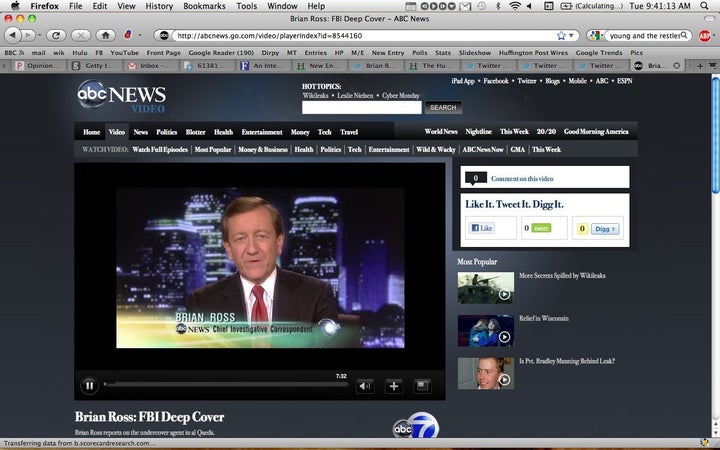Click the search magnifier in Firefox search box
This screenshot has width=720, height=450.
(684, 35)
